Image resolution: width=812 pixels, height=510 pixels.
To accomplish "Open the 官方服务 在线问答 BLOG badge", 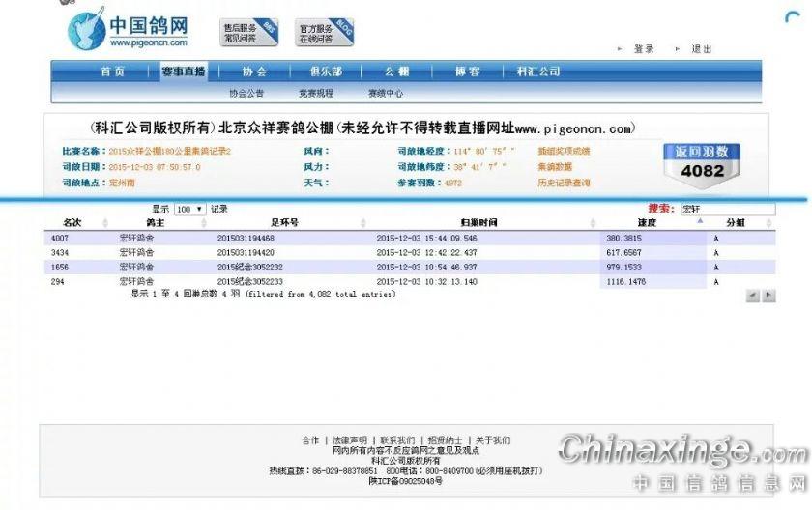I will coord(324,33).
